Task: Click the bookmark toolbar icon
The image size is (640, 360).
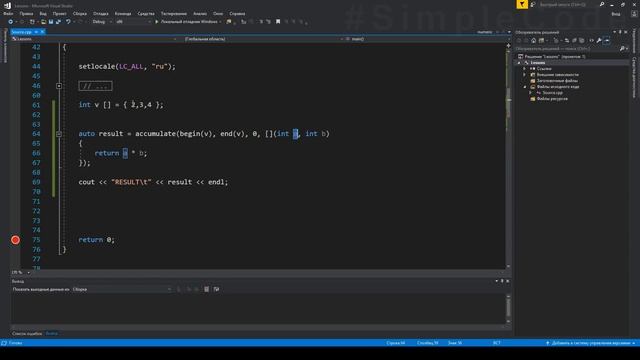Action: coord(278,22)
